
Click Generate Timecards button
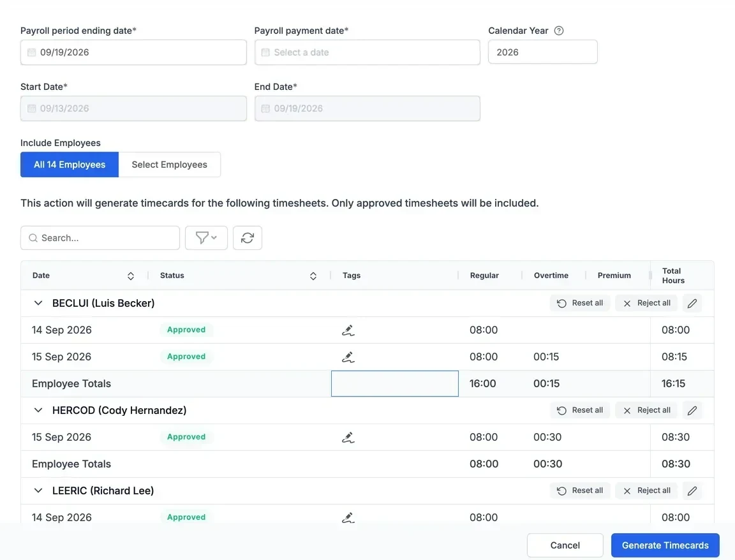point(665,545)
